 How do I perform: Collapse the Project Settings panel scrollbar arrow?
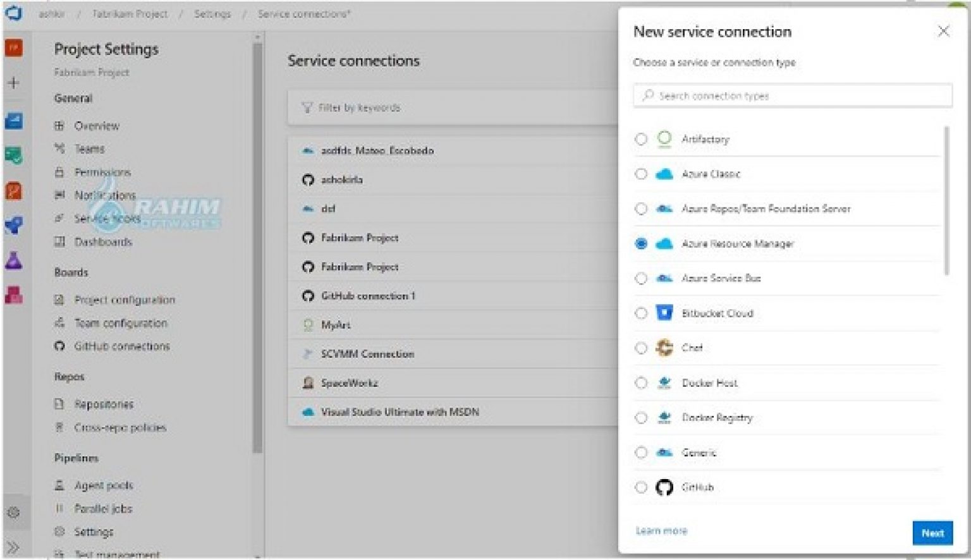pyautogui.click(x=257, y=38)
